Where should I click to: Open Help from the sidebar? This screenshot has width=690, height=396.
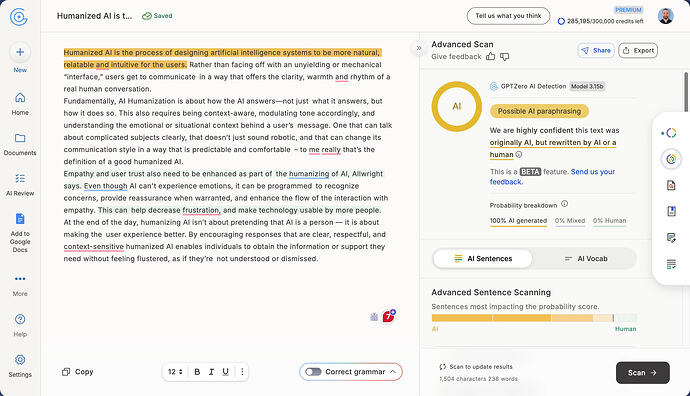20,325
